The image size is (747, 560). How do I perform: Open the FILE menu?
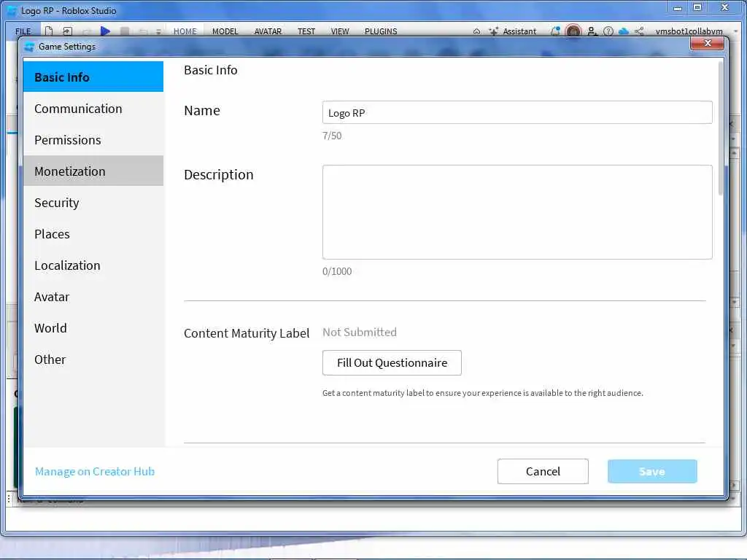click(x=23, y=31)
